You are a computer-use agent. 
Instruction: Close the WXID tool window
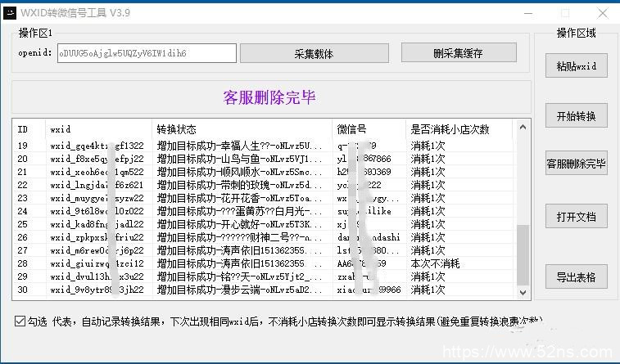click(603, 13)
